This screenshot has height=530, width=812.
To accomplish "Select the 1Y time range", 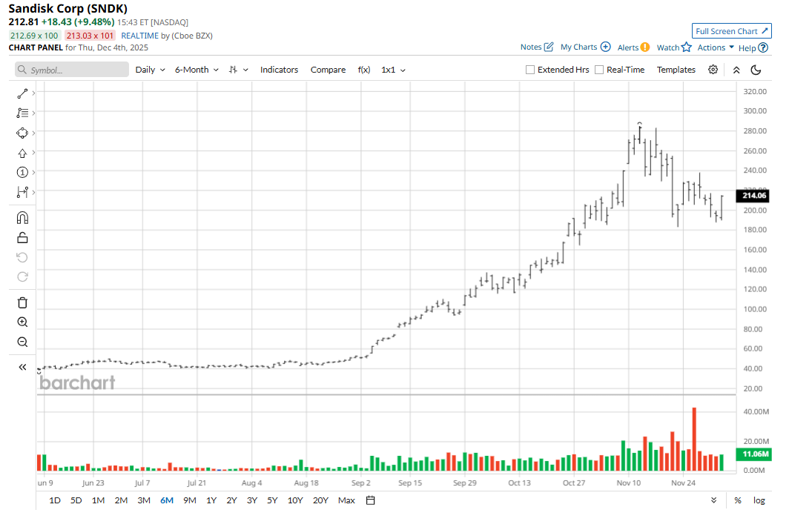I will (211, 500).
